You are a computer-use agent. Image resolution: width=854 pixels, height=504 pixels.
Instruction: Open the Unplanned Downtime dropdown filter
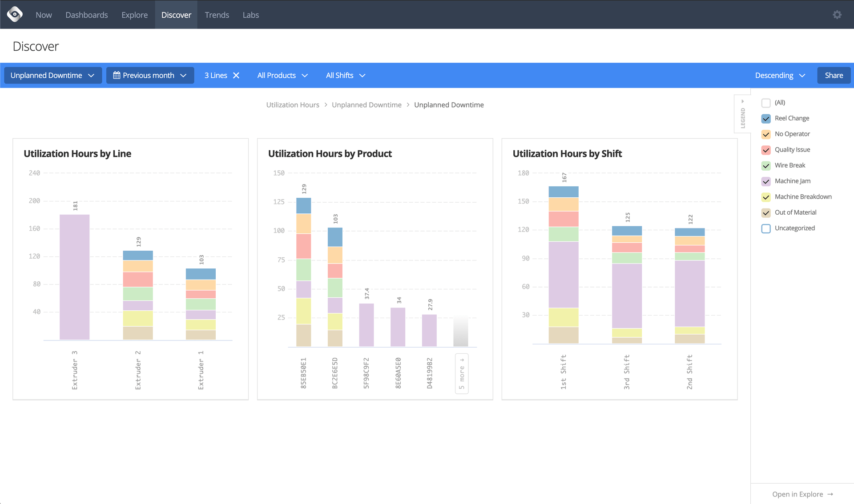click(x=52, y=75)
